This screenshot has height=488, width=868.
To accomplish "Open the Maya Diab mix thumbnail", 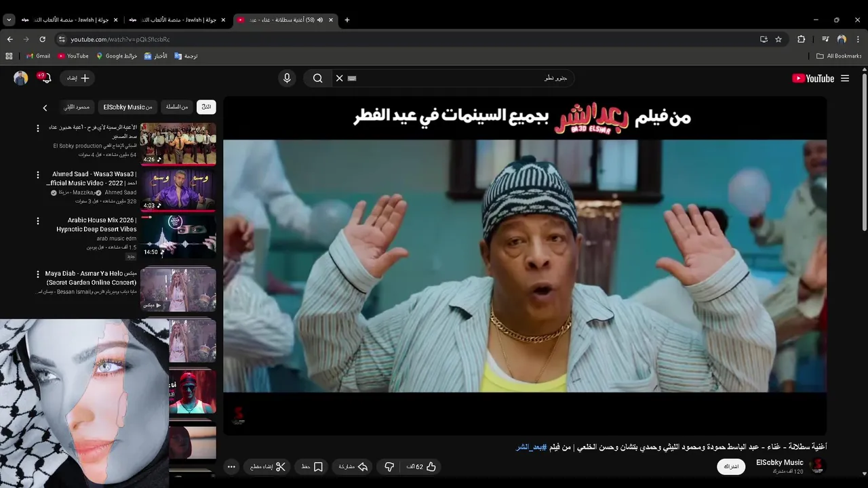I will 178,289.
